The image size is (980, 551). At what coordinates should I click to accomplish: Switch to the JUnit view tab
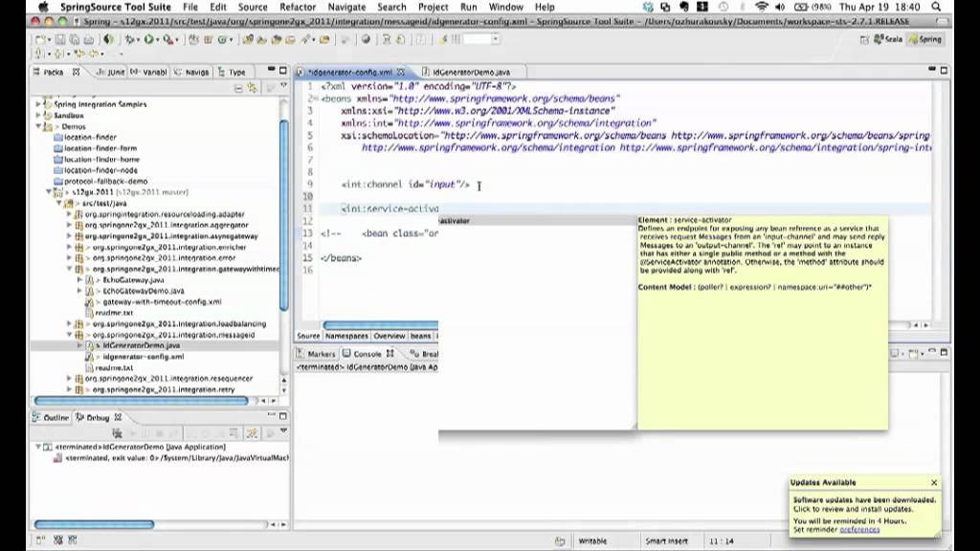110,72
